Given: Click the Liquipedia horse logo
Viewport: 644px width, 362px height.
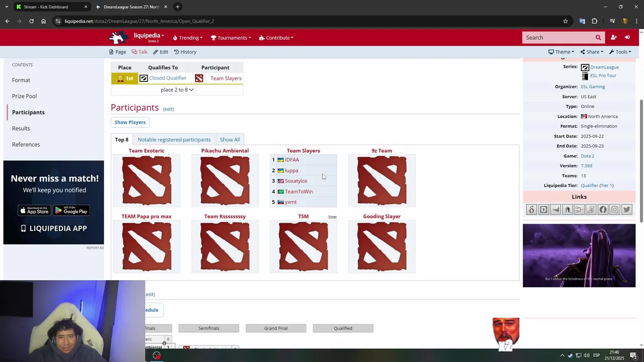Looking at the screenshot, I should (119, 38).
